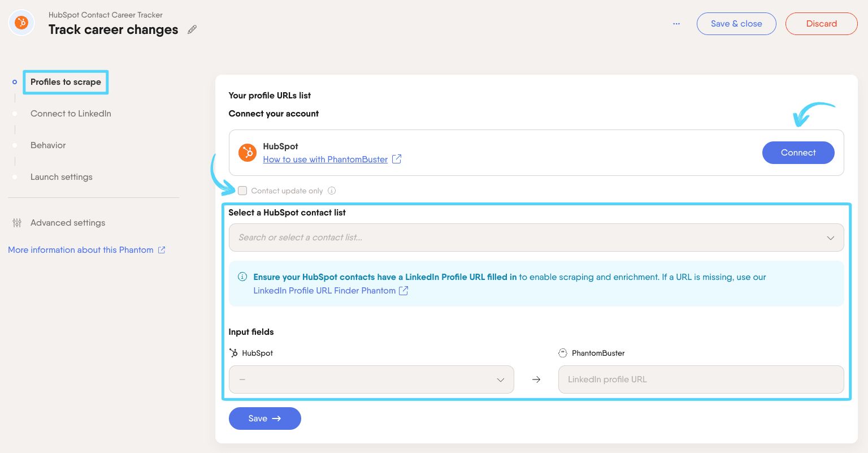Viewport: 868px width, 453px height.
Task: Open How to use with PhantomBuster link
Action: [325, 159]
